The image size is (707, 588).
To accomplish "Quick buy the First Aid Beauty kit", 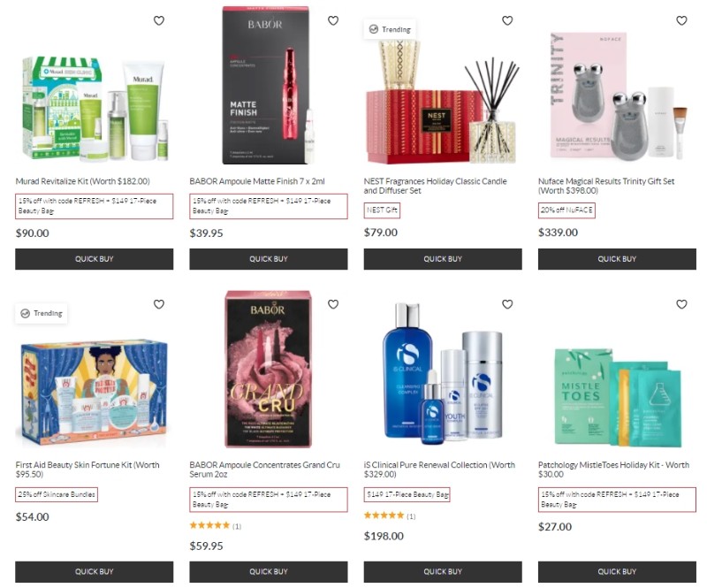I will (95, 572).
